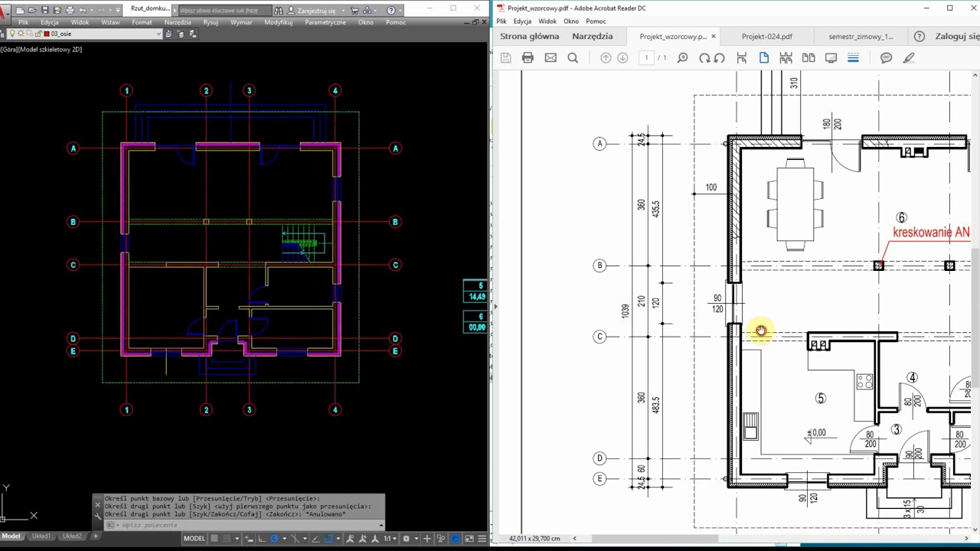Viewport: 980px width, 551px height.
Task: Go to next page arrow in Acrobat
Action: pyautogui.click(x=622, y=58)
